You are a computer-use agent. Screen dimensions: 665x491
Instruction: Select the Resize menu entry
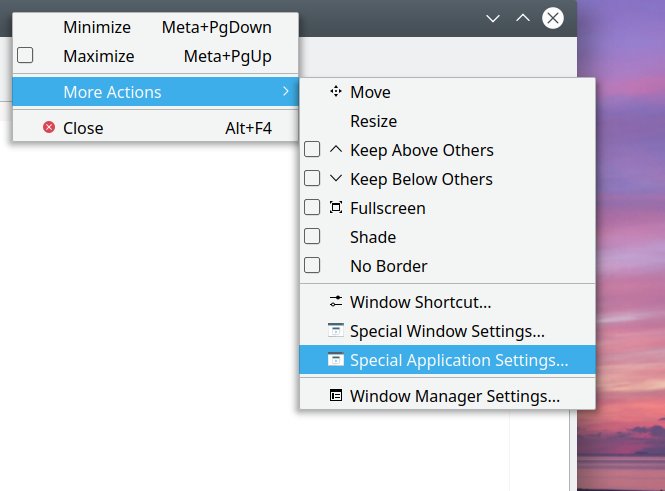373,121
